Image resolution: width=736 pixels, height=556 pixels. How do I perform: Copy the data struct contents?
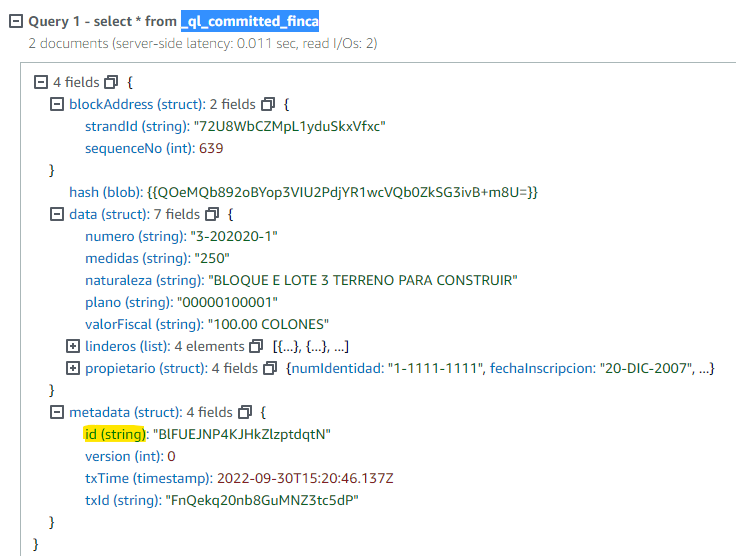pyautogui.click(x=211, y=214)
